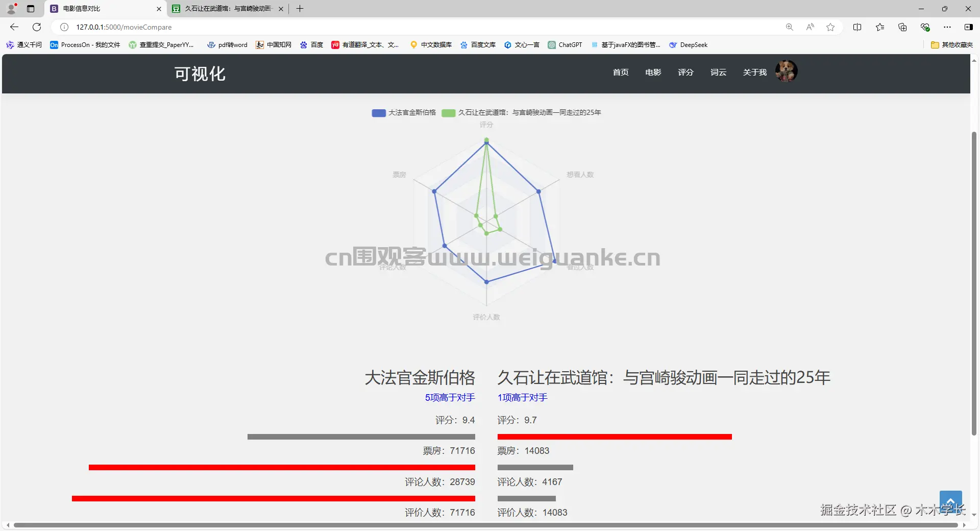Open the 百度文库 bookmark
Viewport: 980px width, 531px height.
pyautogui.click(x=478, y=45)
